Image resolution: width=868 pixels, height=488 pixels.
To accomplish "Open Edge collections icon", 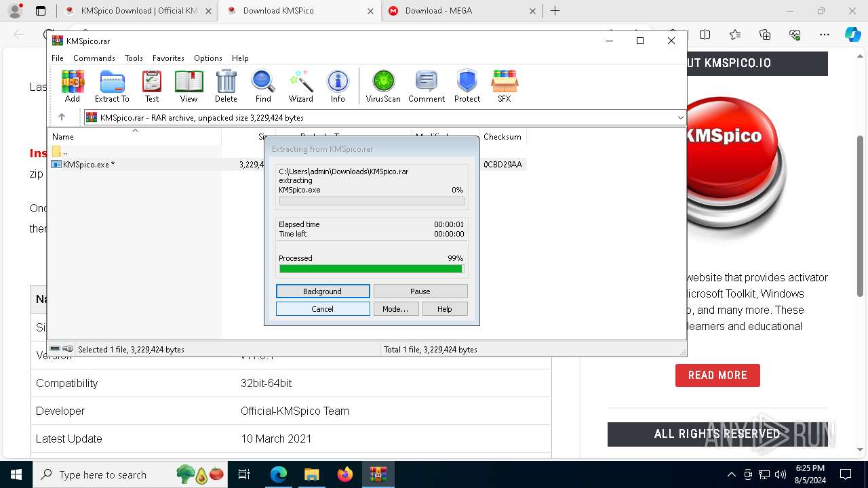I will pos(765,35).
